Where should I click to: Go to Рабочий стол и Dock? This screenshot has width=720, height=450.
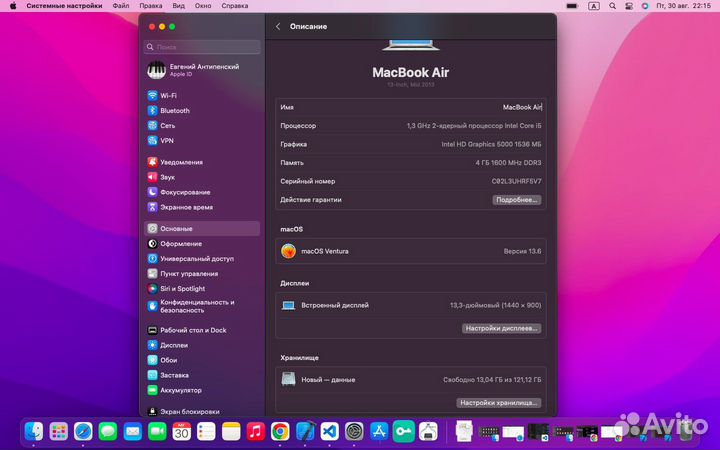click(187, 330)
